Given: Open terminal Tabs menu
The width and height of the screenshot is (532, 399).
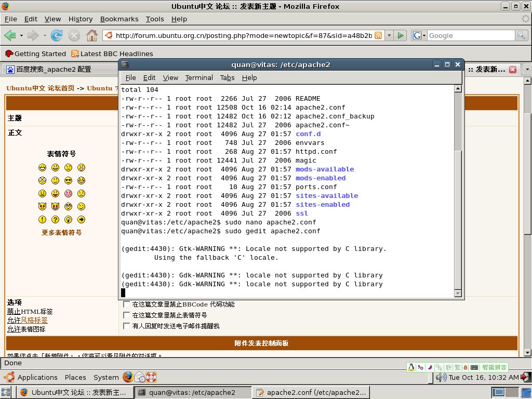Looking at the screenshot, I should tap(228, 78).
